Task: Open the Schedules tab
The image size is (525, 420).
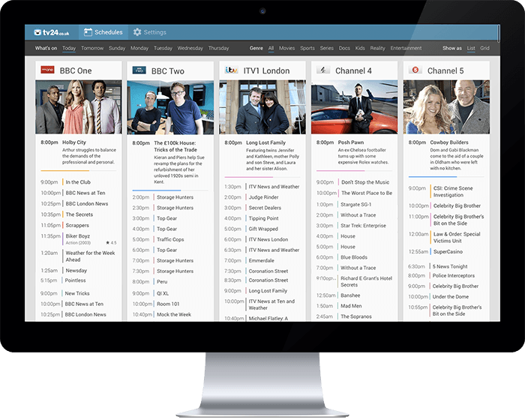Action: pos(103,32)
